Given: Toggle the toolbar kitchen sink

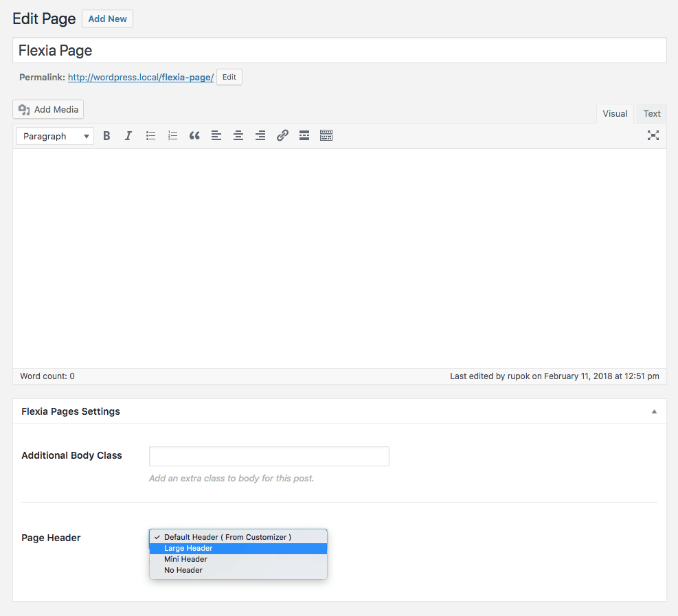Looking at the screenshot, I should [x=326, y=136].
